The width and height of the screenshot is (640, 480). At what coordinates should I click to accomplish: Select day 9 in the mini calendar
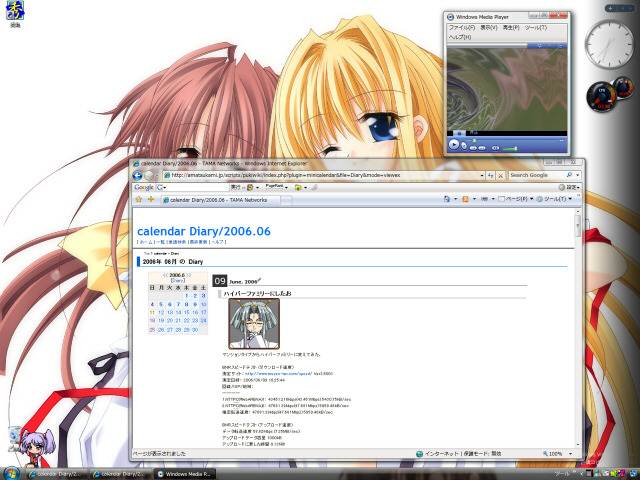click(x=194, y=304)
